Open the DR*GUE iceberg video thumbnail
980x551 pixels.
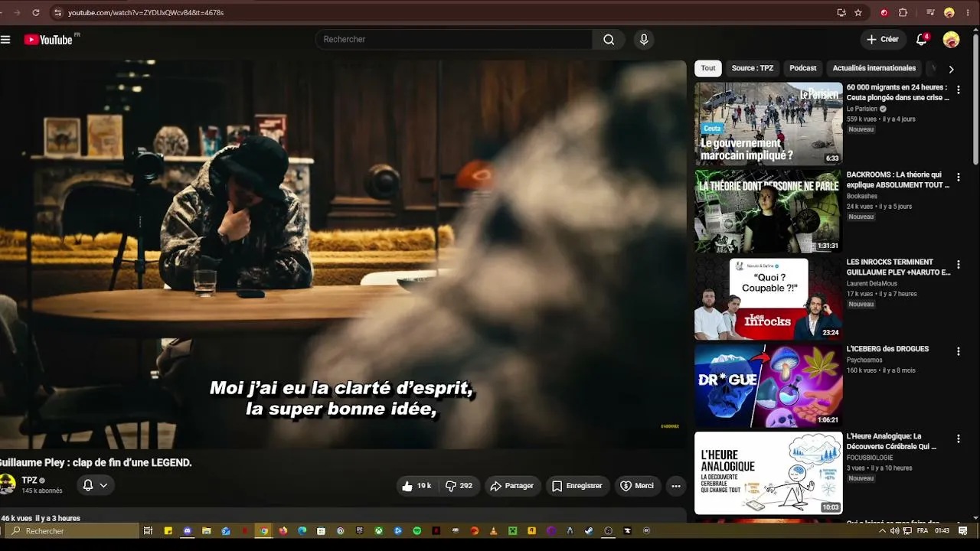coord(768,386)
